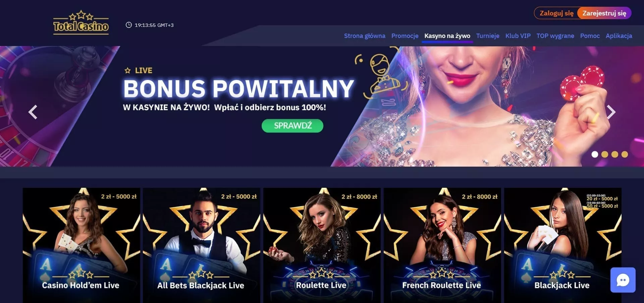This screenshot has height=303, width=644.
Task: Go to Klub VIP page
Action: point(518,36)
